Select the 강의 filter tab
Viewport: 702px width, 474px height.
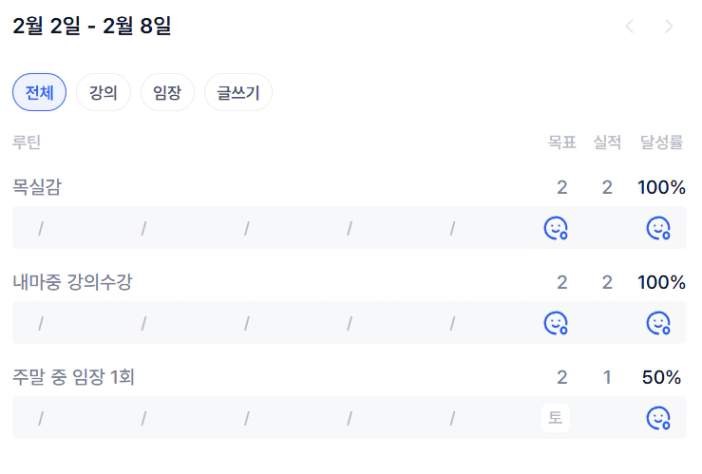coord(103,93)
